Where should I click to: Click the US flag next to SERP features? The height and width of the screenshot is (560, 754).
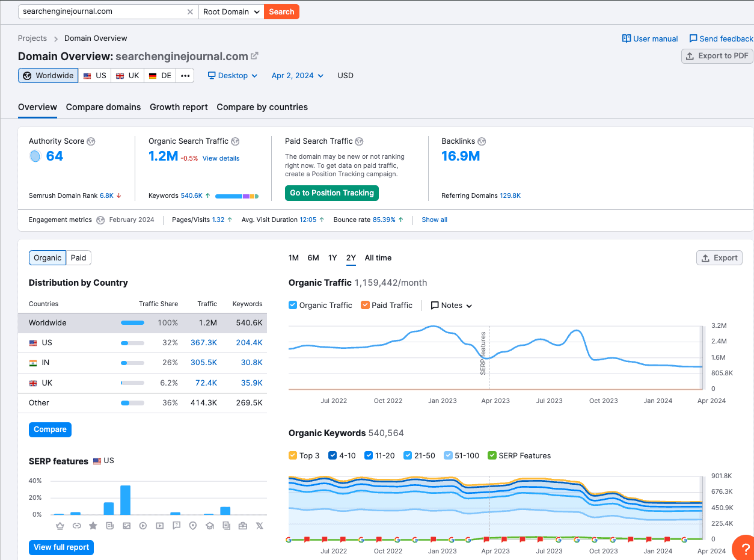(97, 461)
